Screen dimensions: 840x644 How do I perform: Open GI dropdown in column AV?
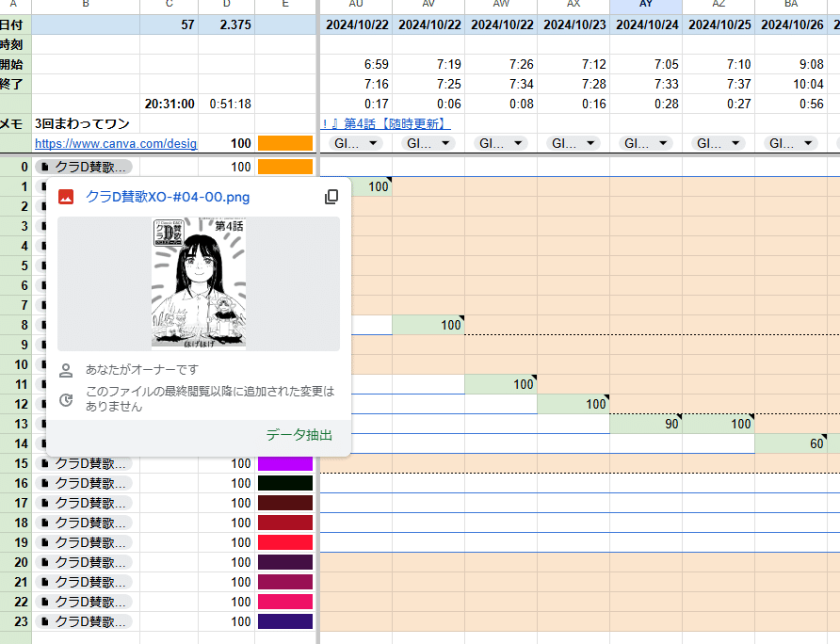coord(428,144)
